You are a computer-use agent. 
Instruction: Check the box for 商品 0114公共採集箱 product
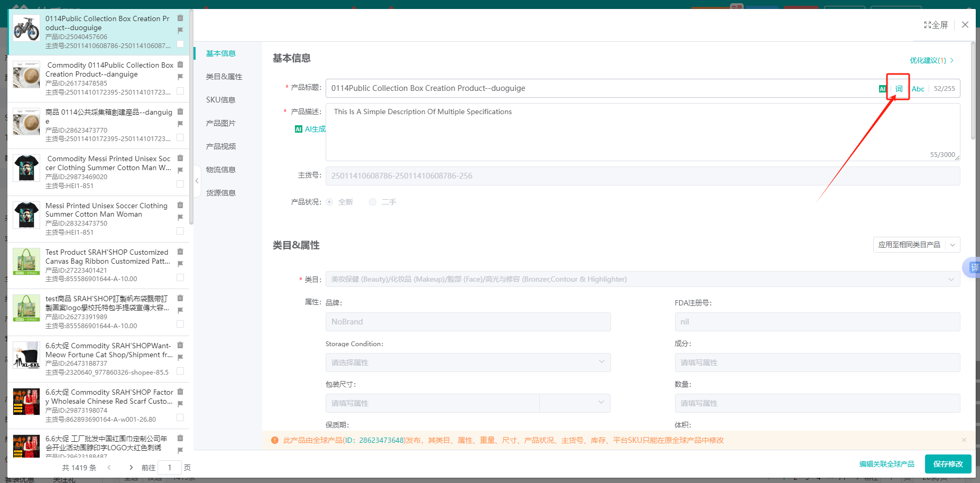click(x=180, y=137)
